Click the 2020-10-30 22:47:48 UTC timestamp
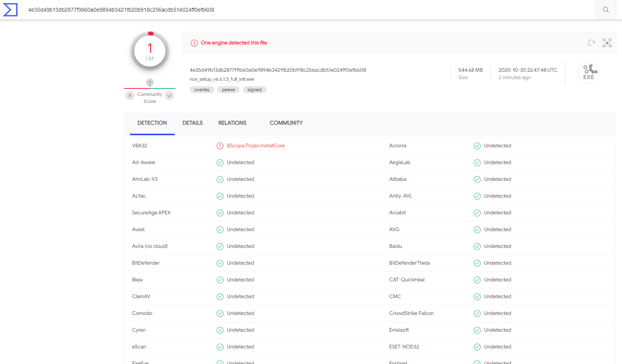Viewport: 622px width, 364px height. pos(528,70)
